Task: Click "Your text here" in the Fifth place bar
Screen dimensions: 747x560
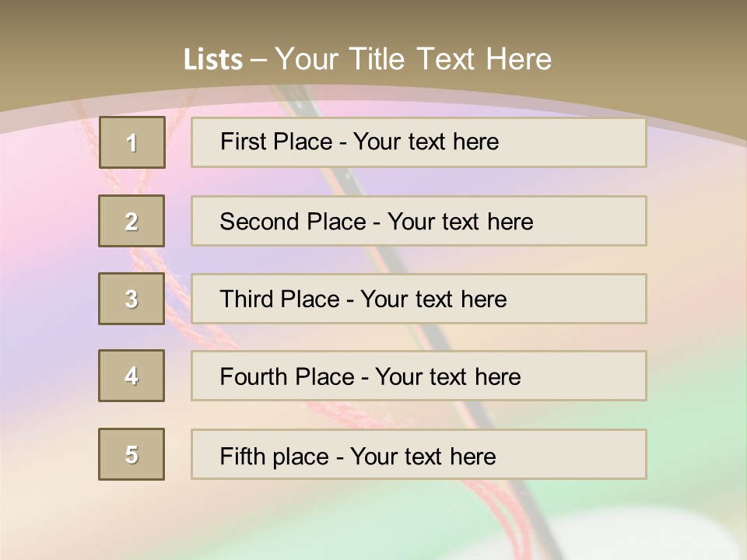Action: coord(423,456)
